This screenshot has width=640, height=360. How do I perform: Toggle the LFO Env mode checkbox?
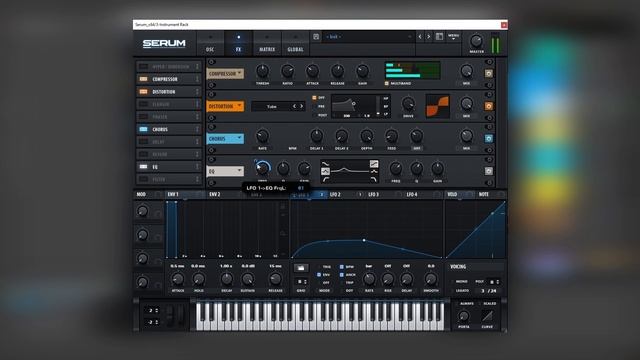point(319,275)
